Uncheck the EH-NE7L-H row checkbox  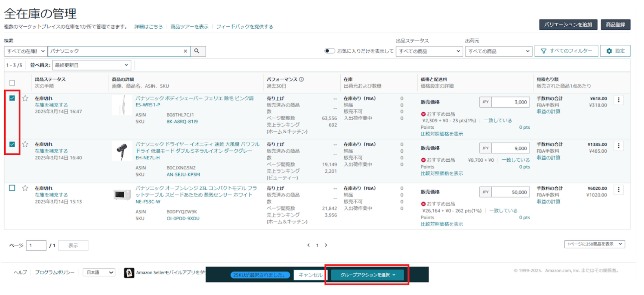[x=12, y=144]
